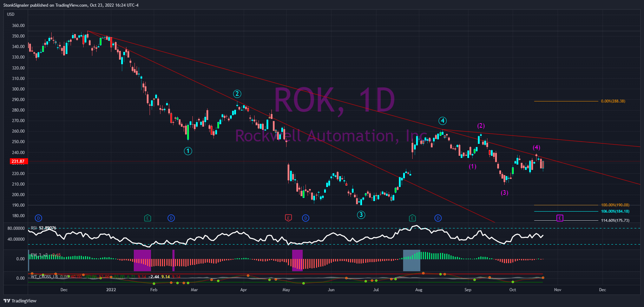The width and height of the screenshot is (644, 307).
Task: Click the 106.00%(184.18) Fibonacci level label
Action: (615, 211)
